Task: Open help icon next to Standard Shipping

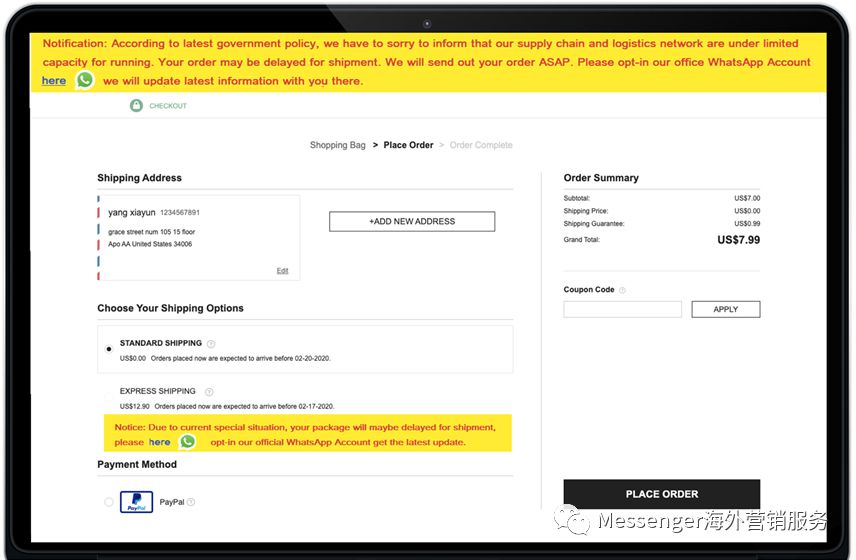Action: point(211,343)
